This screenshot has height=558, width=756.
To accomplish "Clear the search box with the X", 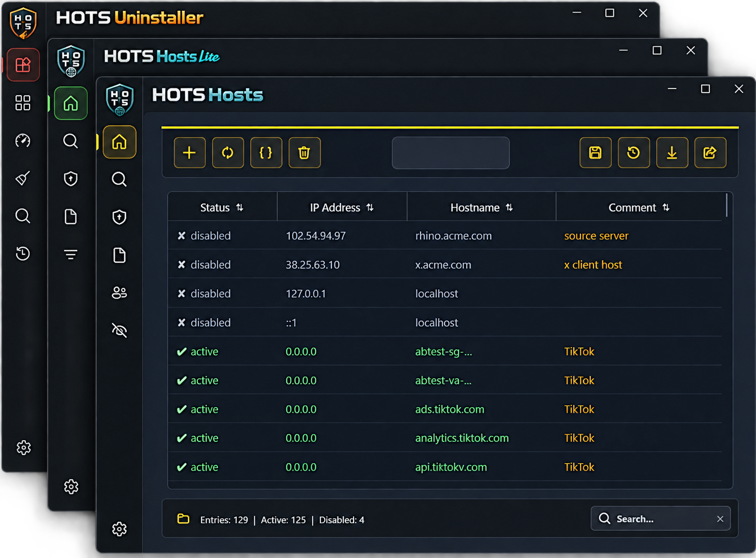I will pos(720,519).
